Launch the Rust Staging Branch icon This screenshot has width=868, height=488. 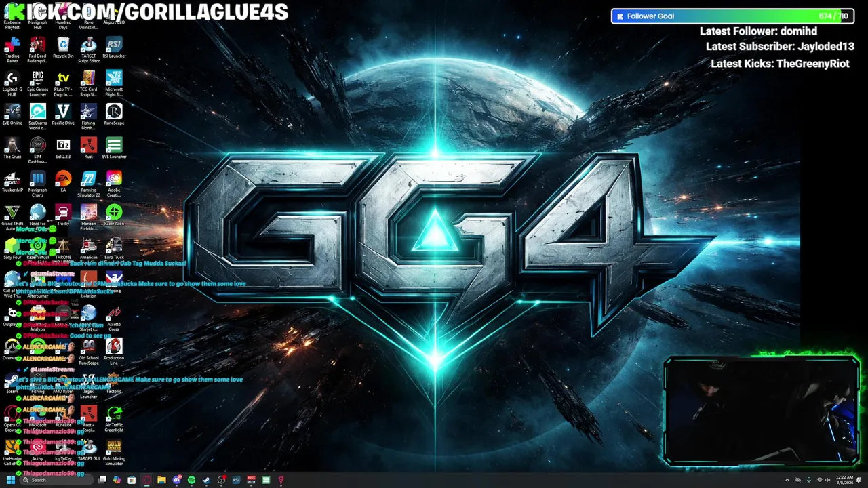pos(88,419)
